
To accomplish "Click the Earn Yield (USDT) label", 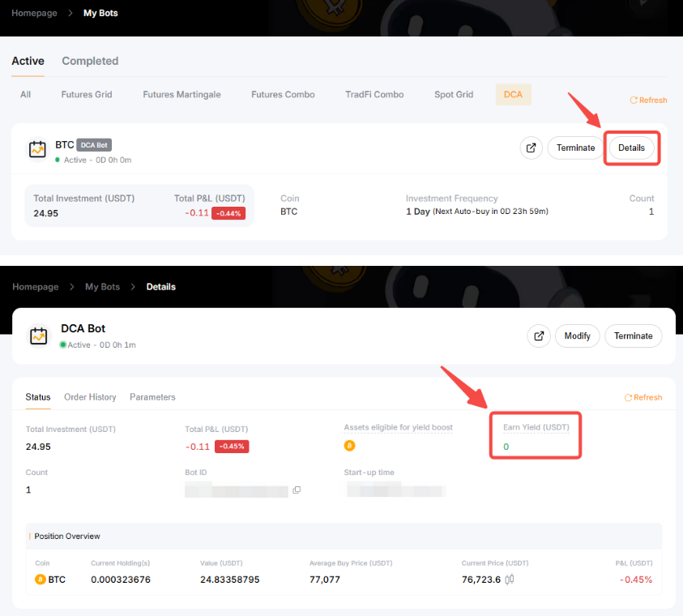I will pos(535,427).
